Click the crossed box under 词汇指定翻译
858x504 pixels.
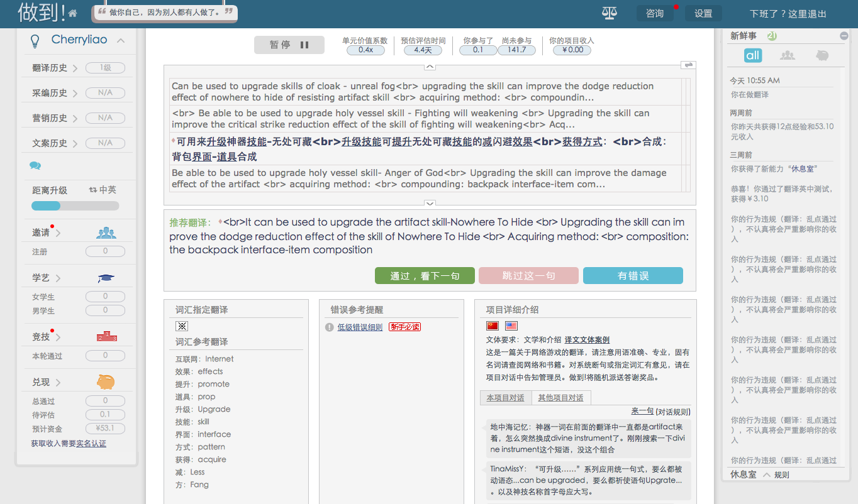click(x=182, y=326)
